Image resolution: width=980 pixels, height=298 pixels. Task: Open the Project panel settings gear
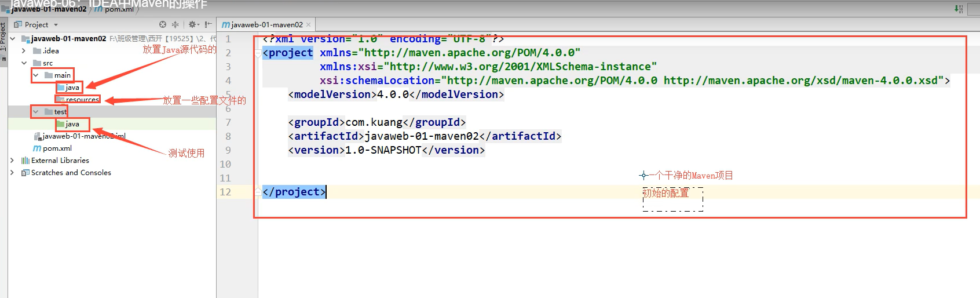[x=193, y=24]
